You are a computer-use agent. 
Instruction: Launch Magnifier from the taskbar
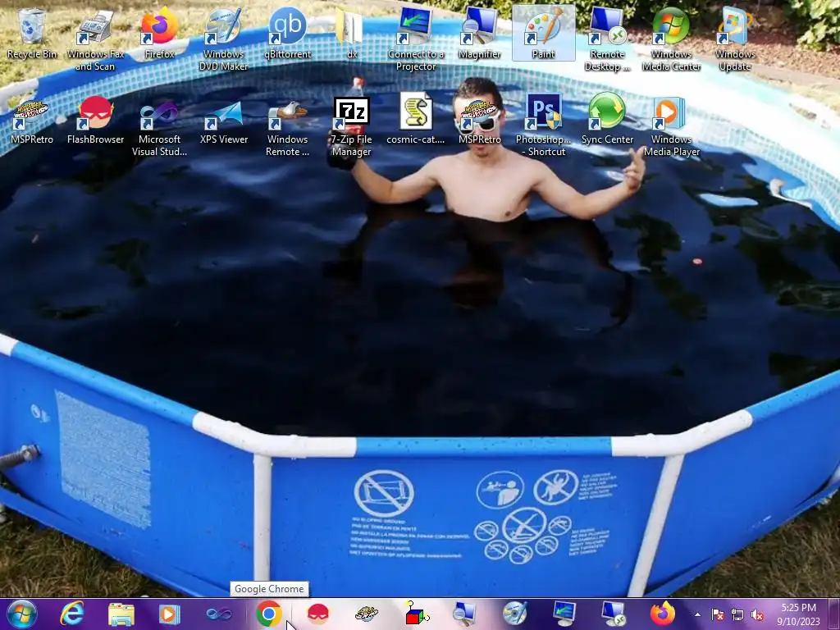465,614
